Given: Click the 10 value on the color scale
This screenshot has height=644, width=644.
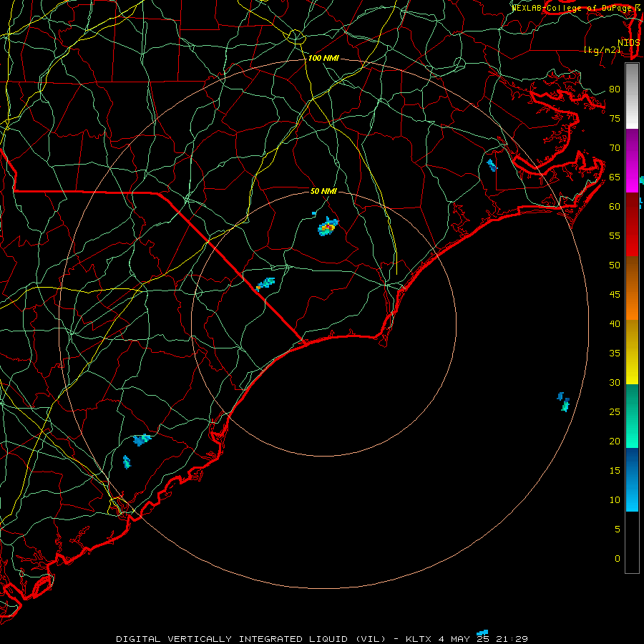Looking at the screenshot, I should pyautogui.click(x=615, y=500).
